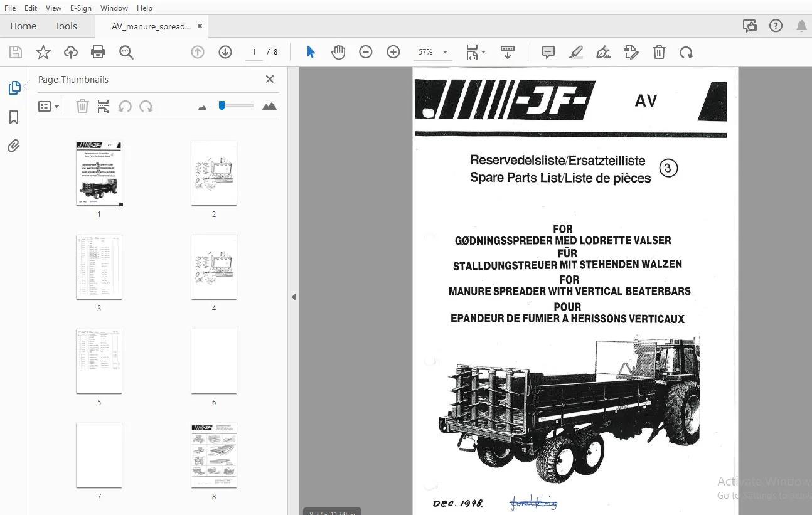Select the page 1 thumbnail
Image resolution: width=812 pixels, height=515 pixels.
pos(99,173)
